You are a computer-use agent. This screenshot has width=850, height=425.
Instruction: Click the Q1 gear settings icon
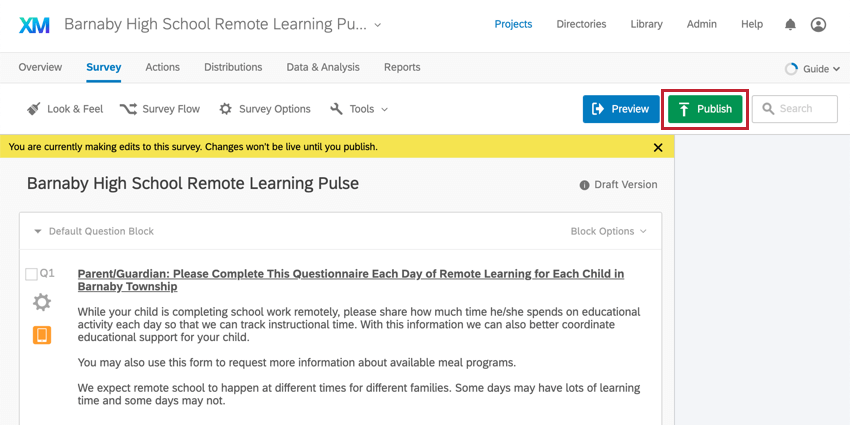pyautogui.click(x=42, y=302)
